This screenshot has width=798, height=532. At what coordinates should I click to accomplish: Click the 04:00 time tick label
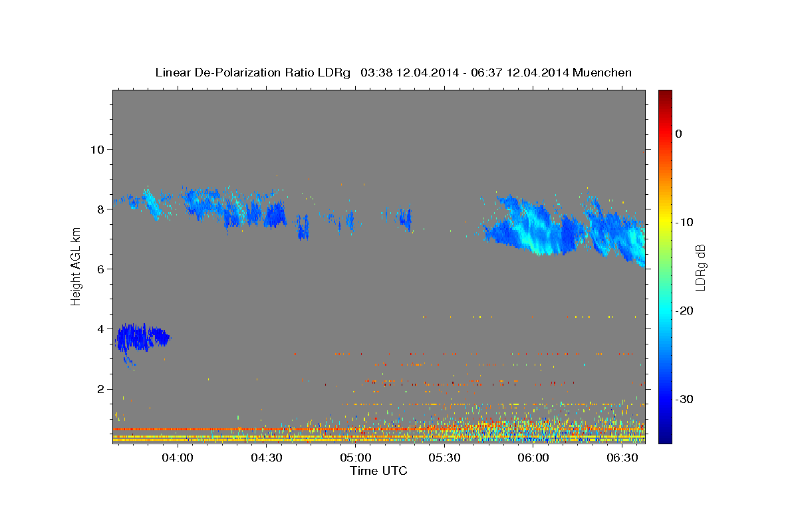click(x=178, y=458)
